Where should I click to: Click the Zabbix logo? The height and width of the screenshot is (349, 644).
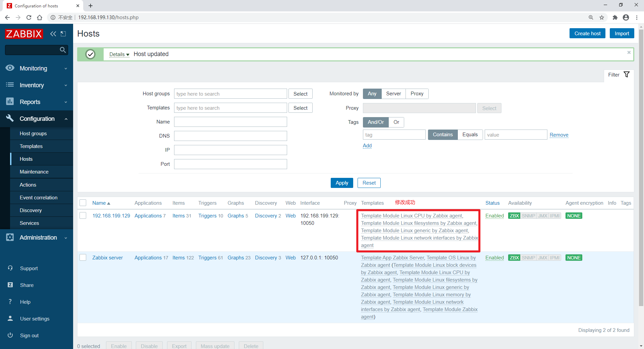(24, 34)
